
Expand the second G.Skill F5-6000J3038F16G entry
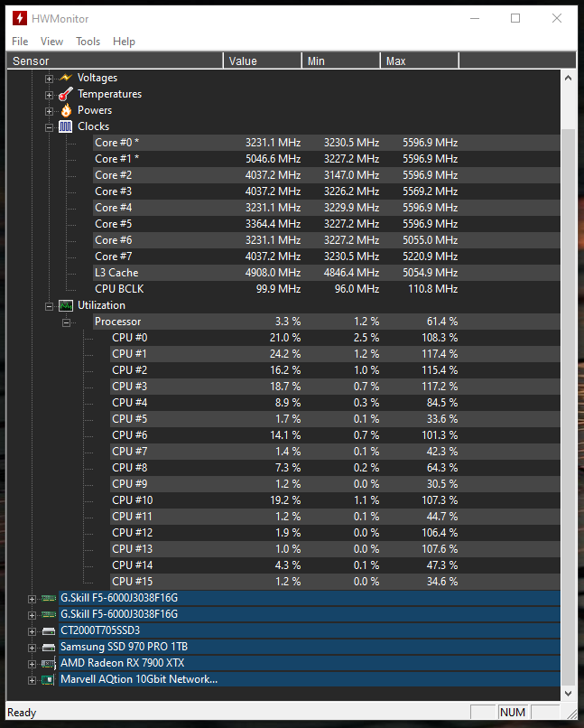tap(32, 615)
